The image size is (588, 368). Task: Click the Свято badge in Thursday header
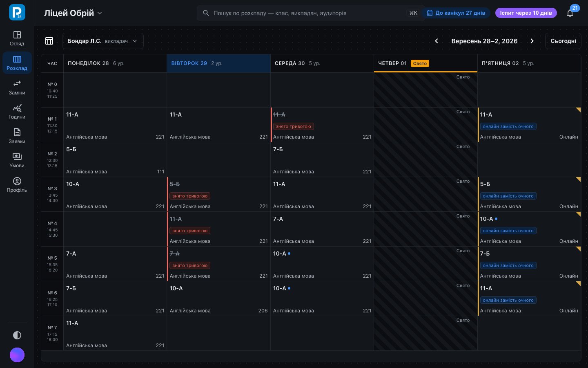click(420, 63)
